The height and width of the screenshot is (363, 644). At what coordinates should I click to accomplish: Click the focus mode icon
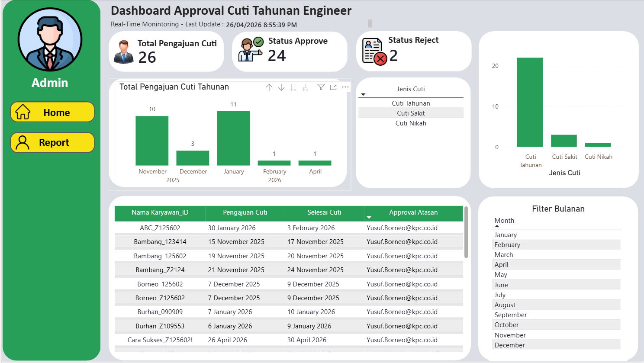(333, 87)
